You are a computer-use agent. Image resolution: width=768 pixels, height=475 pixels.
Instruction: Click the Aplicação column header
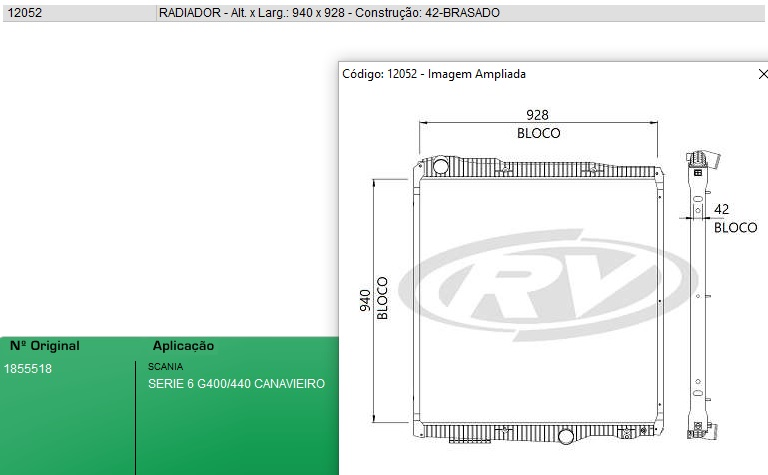(x=183, y=346)
